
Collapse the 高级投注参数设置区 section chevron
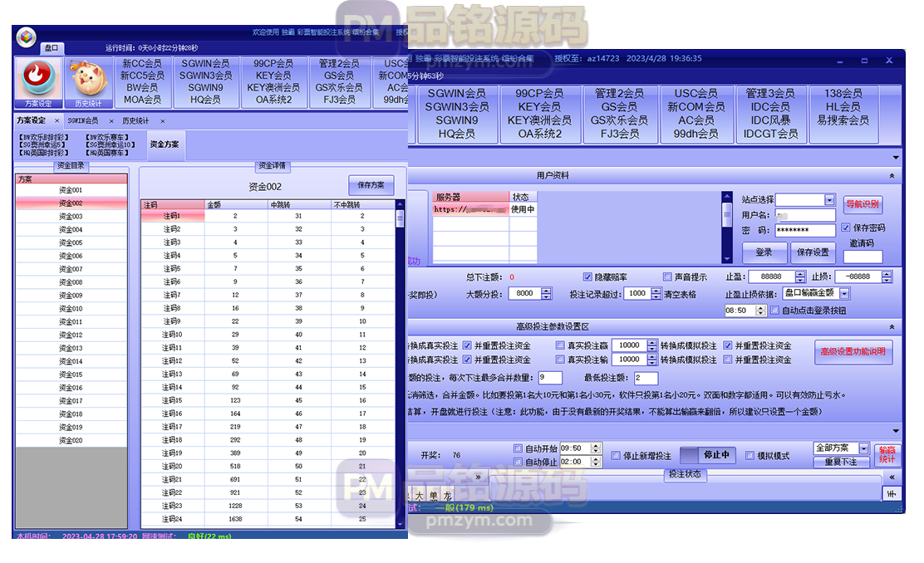coord(892,327)
